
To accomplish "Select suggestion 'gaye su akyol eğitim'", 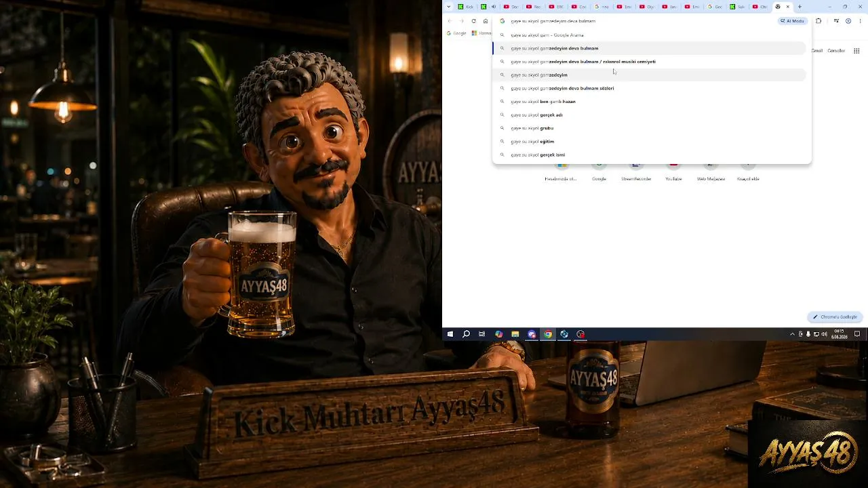I will [x=649, y=141].
